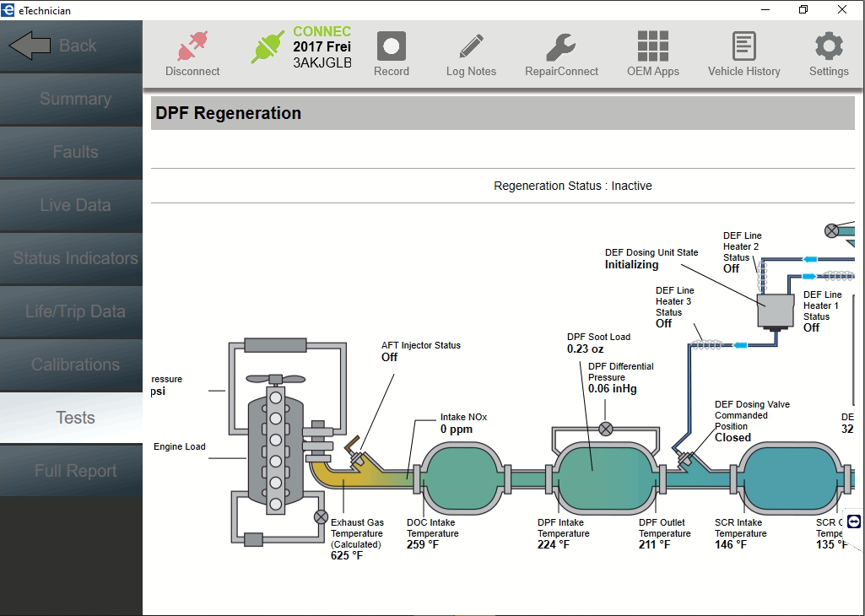This screenshot has height=616, width=865.
Task: Click the VIN text 3AKJGLB
Action: tap(322, 63)
